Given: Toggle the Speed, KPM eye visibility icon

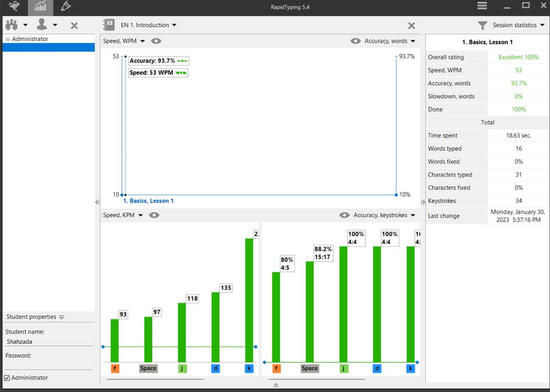Looking at the screenshot, I should [154, 215].
